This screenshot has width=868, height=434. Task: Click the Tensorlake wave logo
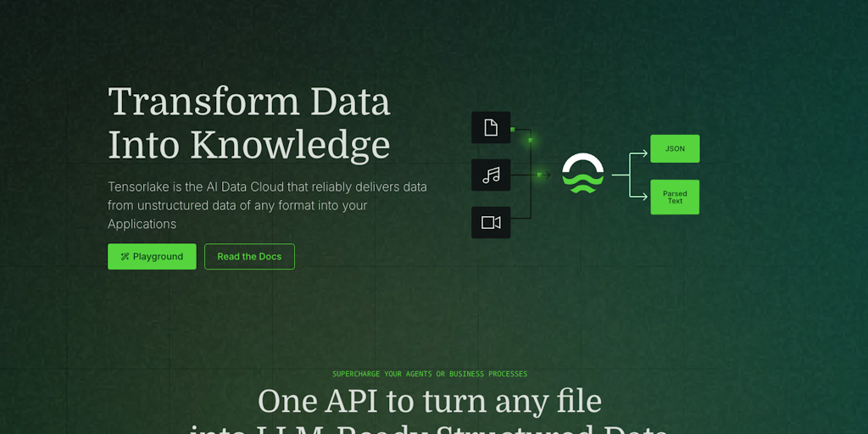pos(583,174)
